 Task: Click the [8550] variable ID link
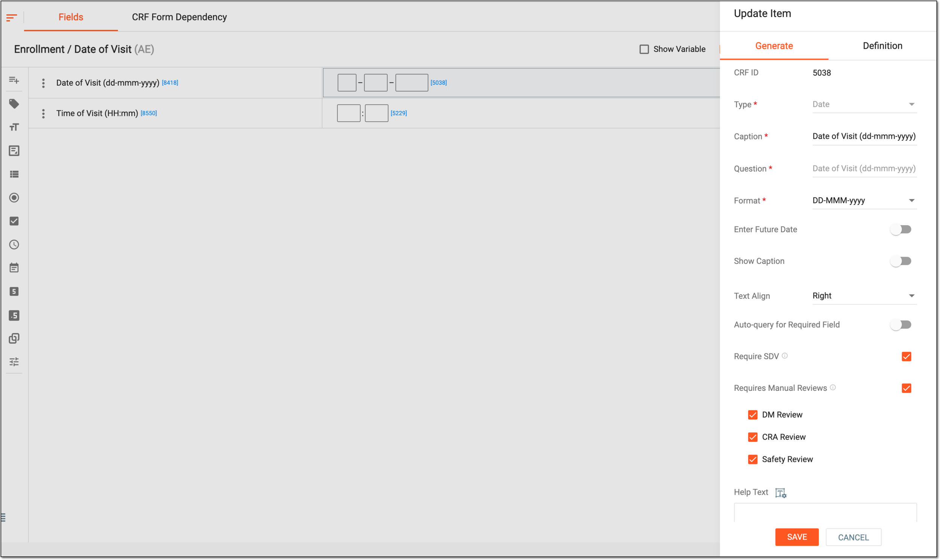click(x=149, y=113)
